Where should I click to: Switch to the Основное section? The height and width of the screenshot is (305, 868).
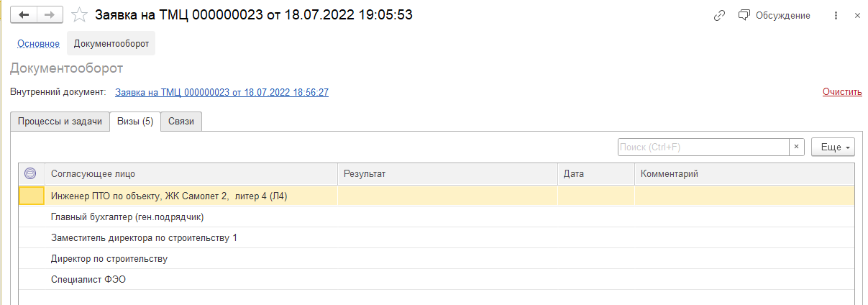click(x=38, y=44)
